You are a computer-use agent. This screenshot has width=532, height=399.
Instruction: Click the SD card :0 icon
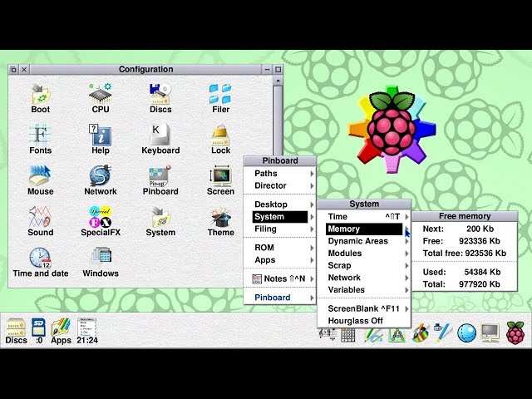pos(39,331)
